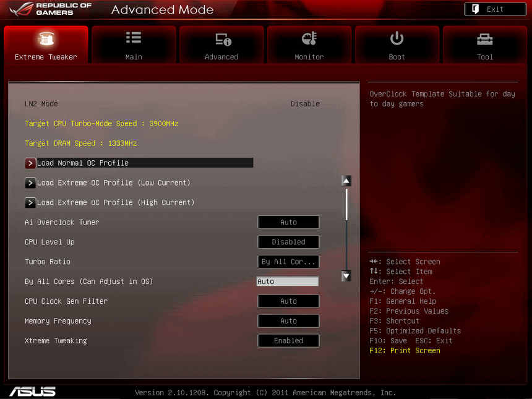Open the Ai Overclock Tuner dropdown
Screen dimensions: 532x399
[x=288, y=222]
